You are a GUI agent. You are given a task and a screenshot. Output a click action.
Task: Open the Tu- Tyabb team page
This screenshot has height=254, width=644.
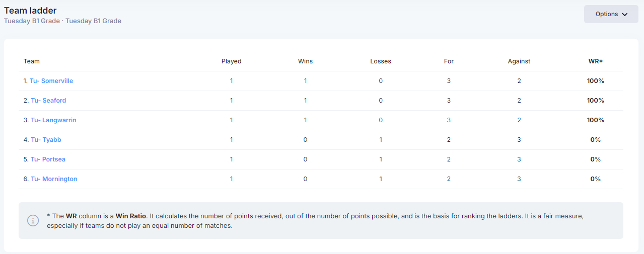pos(46,140)
